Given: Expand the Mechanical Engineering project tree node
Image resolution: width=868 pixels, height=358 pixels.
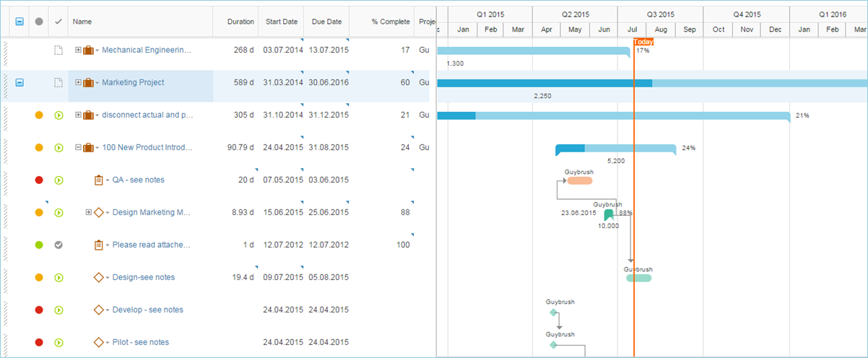Looking at the screenshot, I should coord(79,51).
